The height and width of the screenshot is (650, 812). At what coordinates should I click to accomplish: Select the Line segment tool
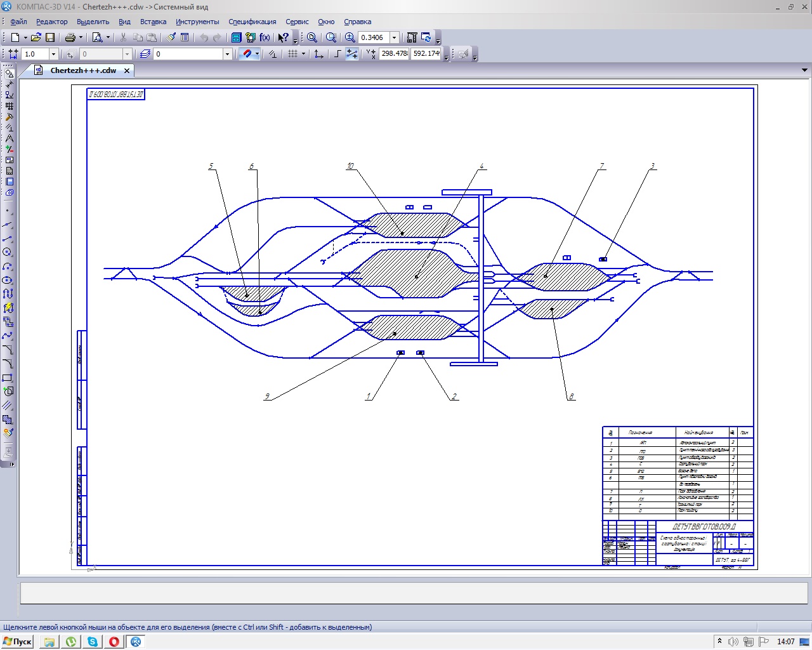tap(8, 239)
